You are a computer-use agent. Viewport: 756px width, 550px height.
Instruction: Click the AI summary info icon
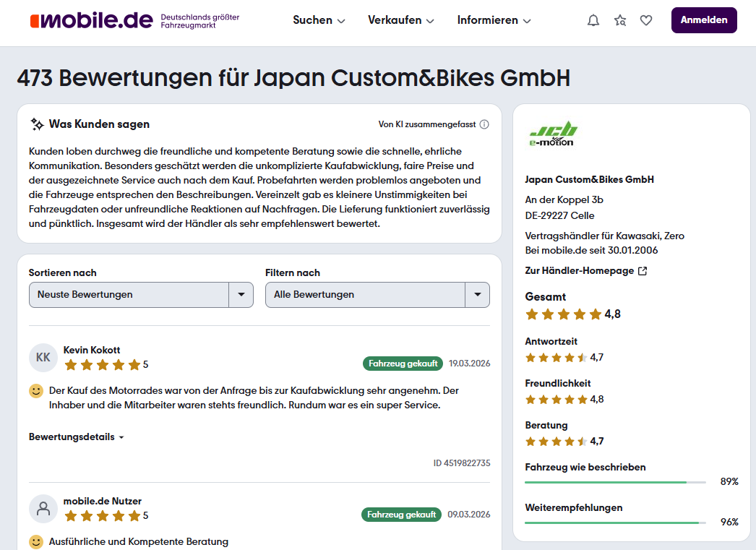[484, 124]
